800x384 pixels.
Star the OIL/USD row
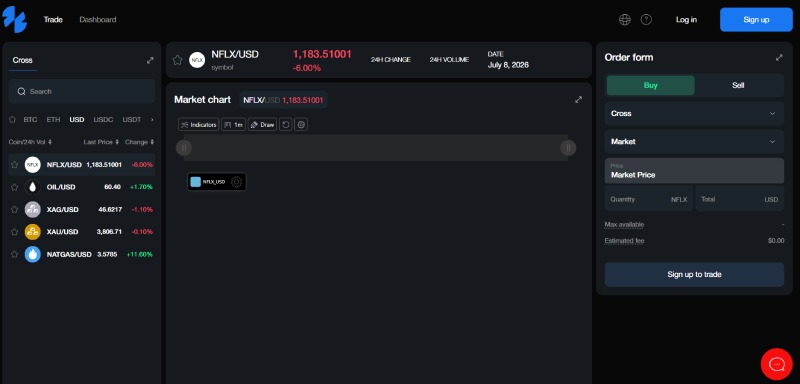pos(15,187)
